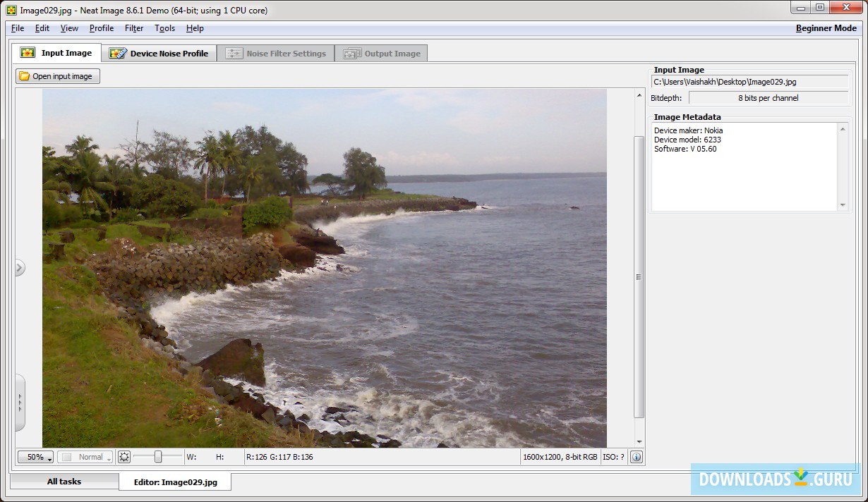Click 'Software: V 05.60' metadata line
Viewport: 868px width, 502px height.
[685, 149]
